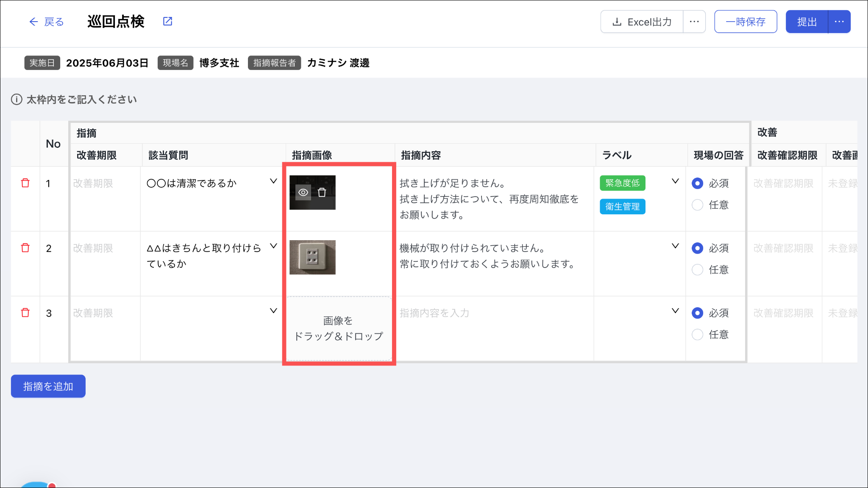
Task: Delete row 3 with the red trash icon
Action: tap(25, 313)
